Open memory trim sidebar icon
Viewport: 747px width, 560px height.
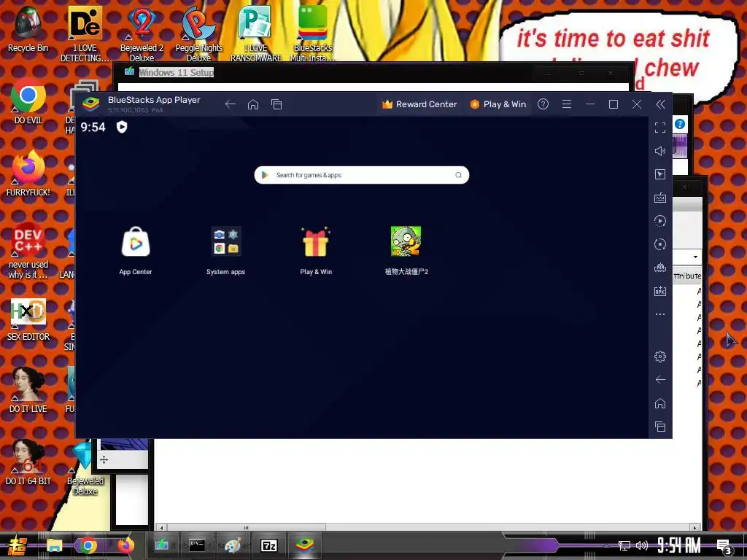click(660, 268)
